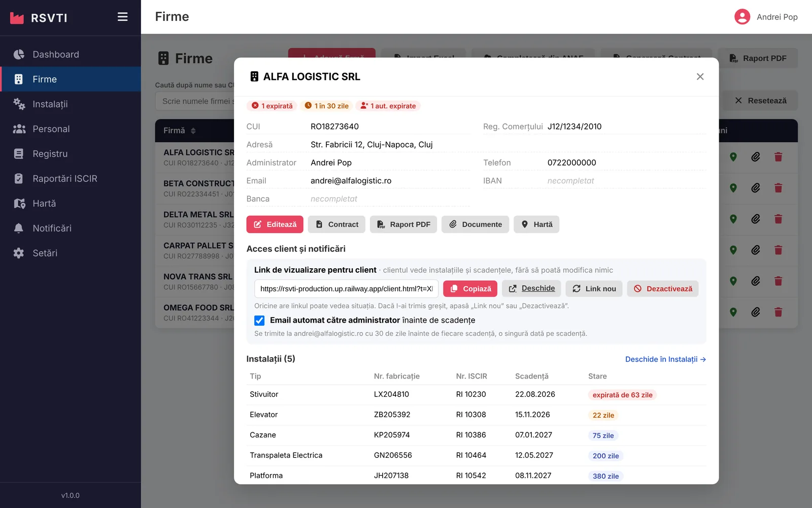Click the Deschide link button
This screenshot has width=812, height=508.
[x=531, y=289]
